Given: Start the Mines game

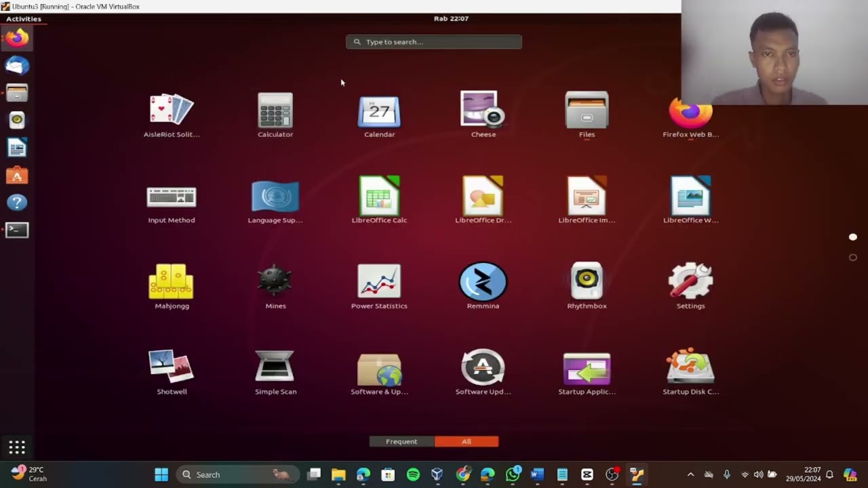Looking at the screenshot, I should coord(275,287).
